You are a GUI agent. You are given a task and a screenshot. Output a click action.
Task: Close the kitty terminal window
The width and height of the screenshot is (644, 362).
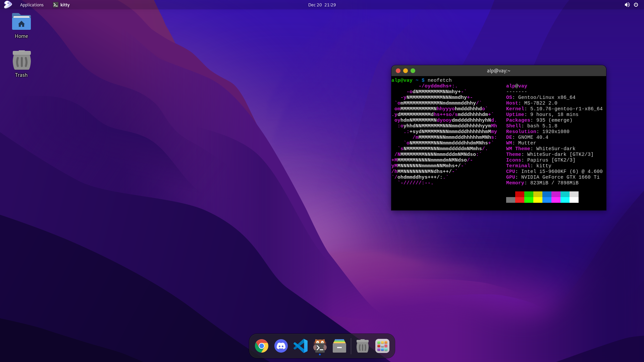point(398,71)
